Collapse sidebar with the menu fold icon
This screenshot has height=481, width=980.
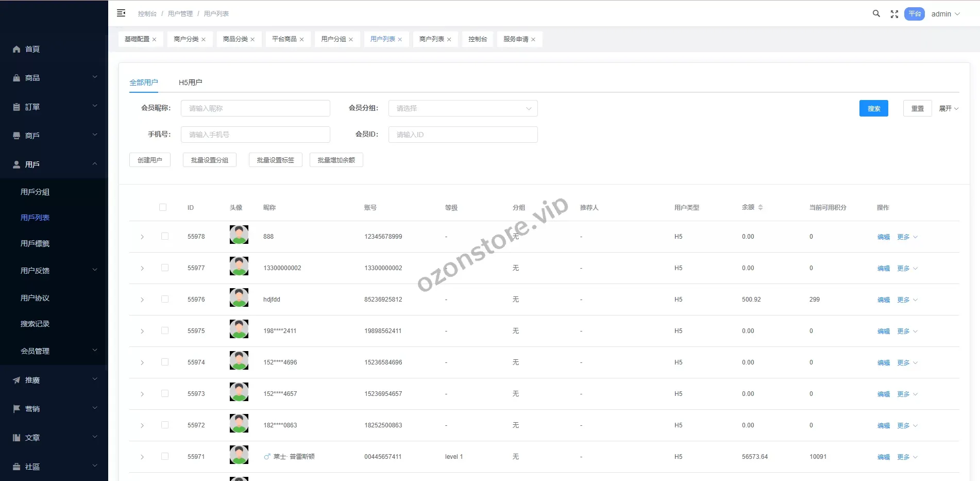[x=121, y=13]
